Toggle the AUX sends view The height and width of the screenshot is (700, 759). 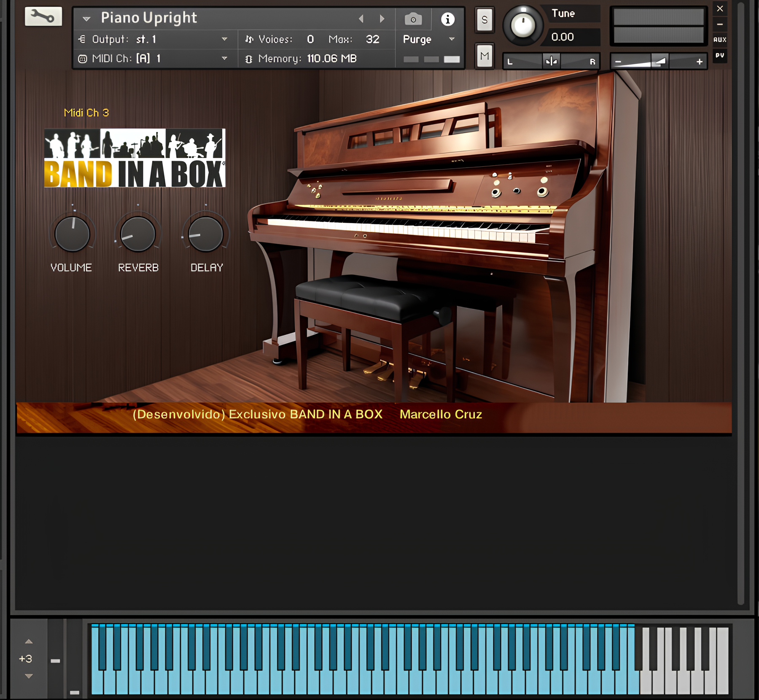point(720,40)
